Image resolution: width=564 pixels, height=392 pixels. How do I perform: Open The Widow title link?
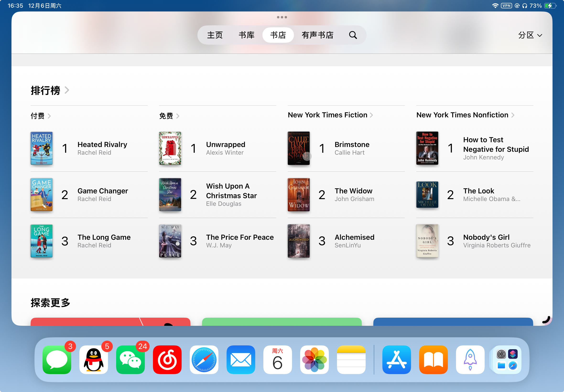pyautogui.click(x=353, y=191)
